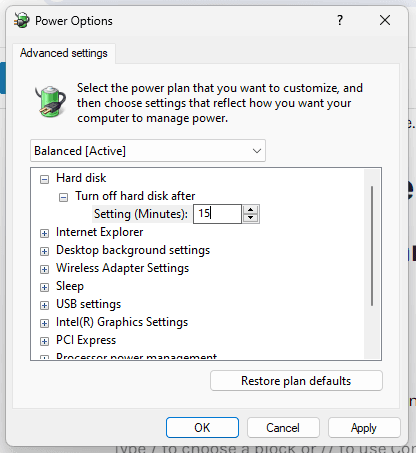Click the Power Options title bar icon
The width and height of the screenshot is (416, 453).
tap(22, 20)
